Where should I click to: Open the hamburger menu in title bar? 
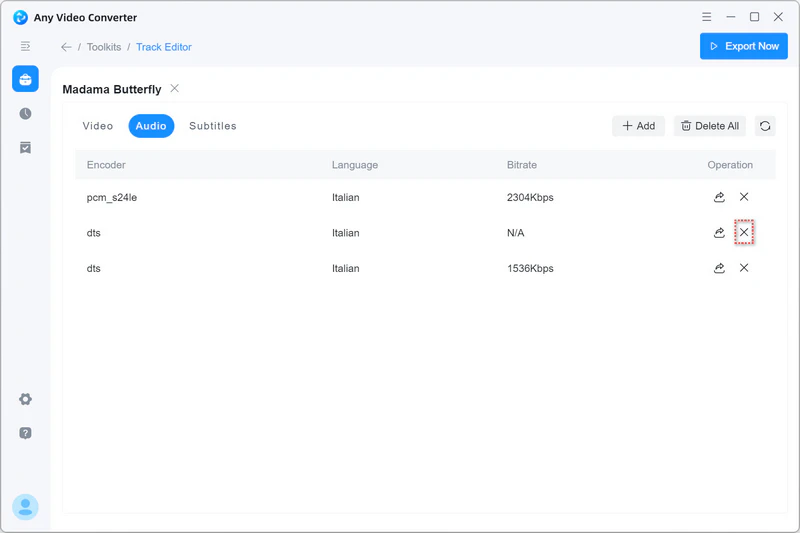pyautogui.click(x=707, y=17)
